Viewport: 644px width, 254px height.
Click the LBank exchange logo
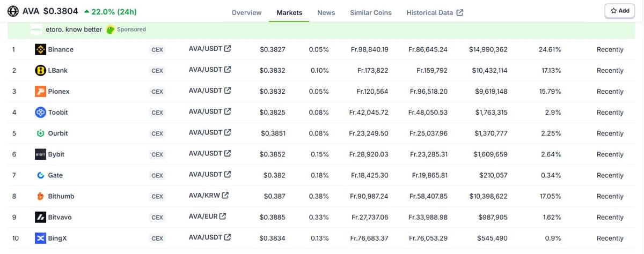(40, 70)
